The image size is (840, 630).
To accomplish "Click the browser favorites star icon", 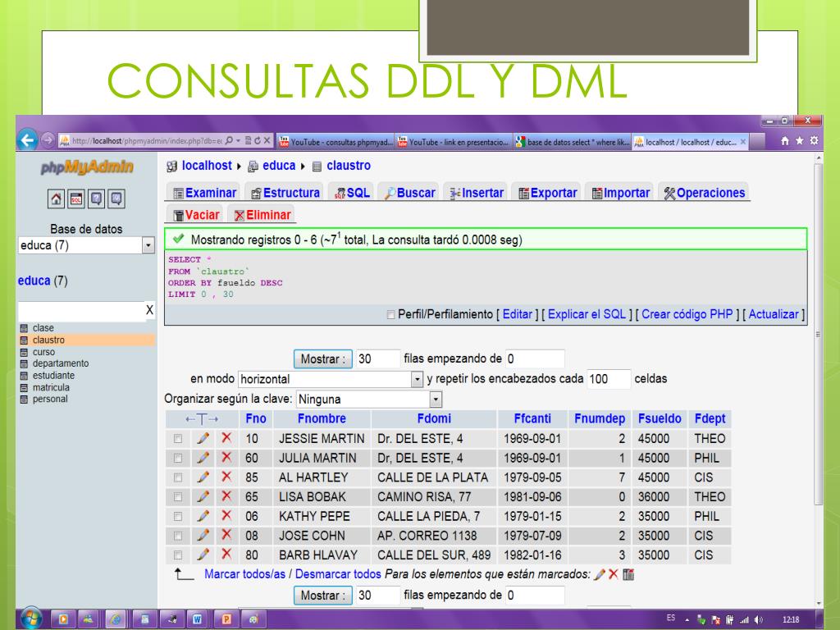I will (799, 140).
